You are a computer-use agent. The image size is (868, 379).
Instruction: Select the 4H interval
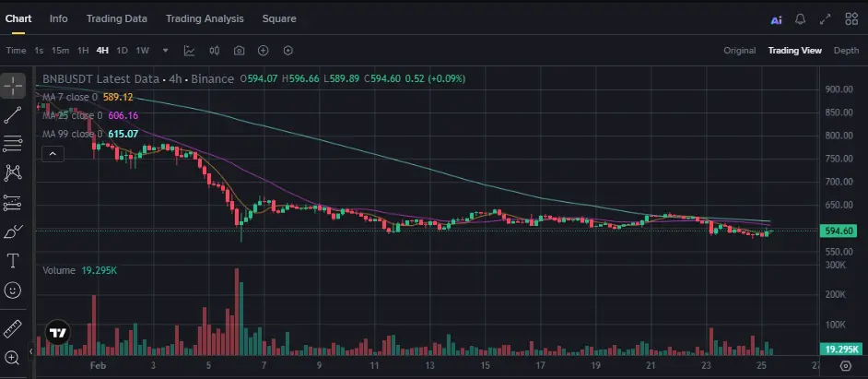102,51
